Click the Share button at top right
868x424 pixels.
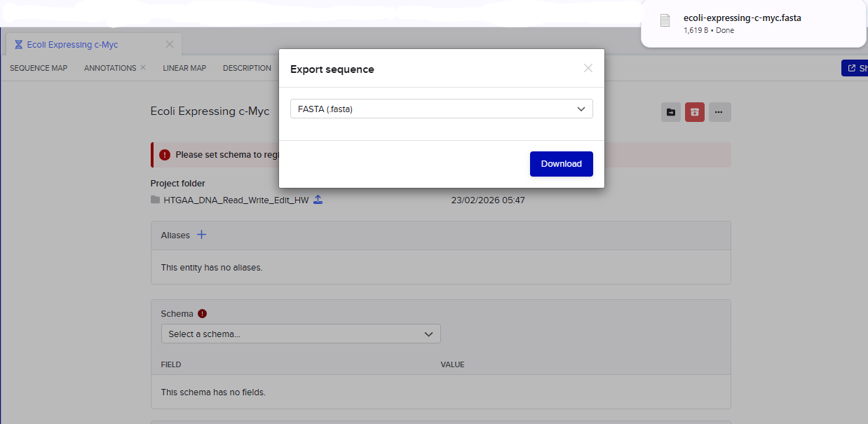click(857, 68)
